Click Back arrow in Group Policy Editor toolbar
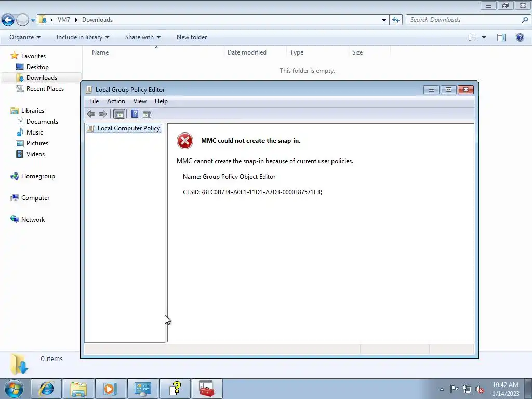Viewport: 532px width, 399px height. click(90, 114)
